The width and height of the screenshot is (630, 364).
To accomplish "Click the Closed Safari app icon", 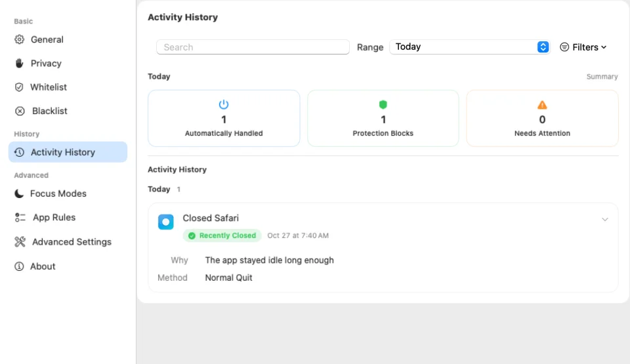I will [x=165, y=222].
